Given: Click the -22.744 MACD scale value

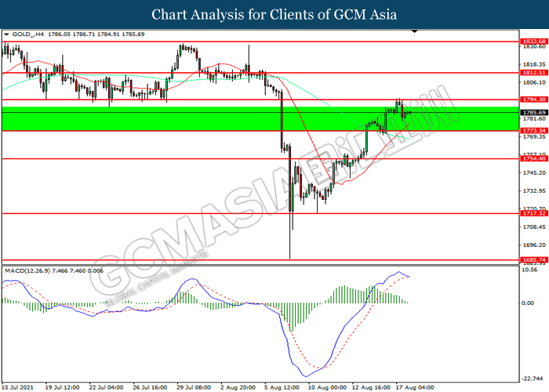Looking at the screenshot, I should click(533, 379).
